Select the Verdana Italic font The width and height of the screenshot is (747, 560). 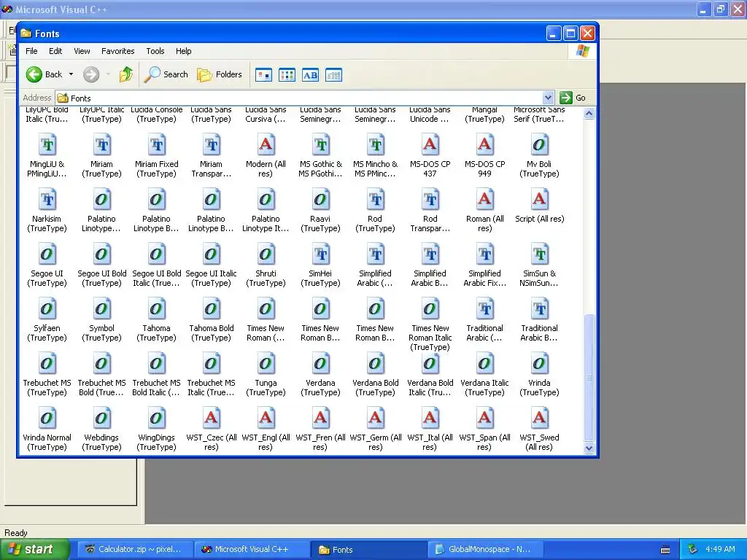[x=484, y=376]
